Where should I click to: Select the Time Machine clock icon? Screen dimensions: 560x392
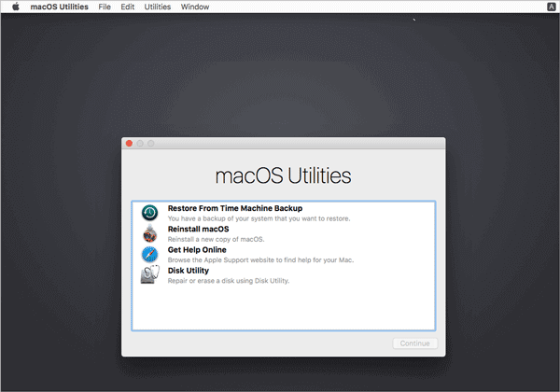coord(149,213)
